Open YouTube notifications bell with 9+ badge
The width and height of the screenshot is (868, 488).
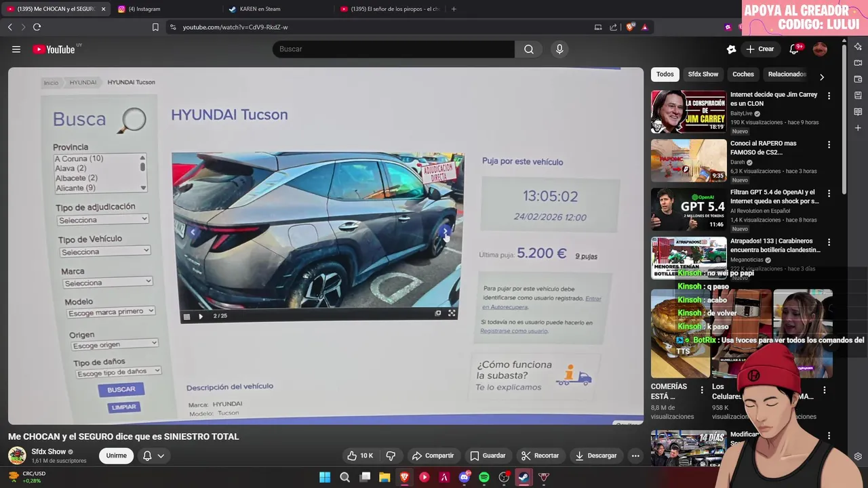[x=795, y=49]
